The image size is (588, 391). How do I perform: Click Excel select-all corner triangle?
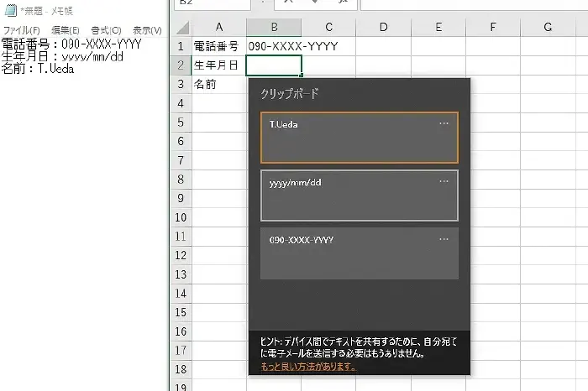(x=181, y=28)
